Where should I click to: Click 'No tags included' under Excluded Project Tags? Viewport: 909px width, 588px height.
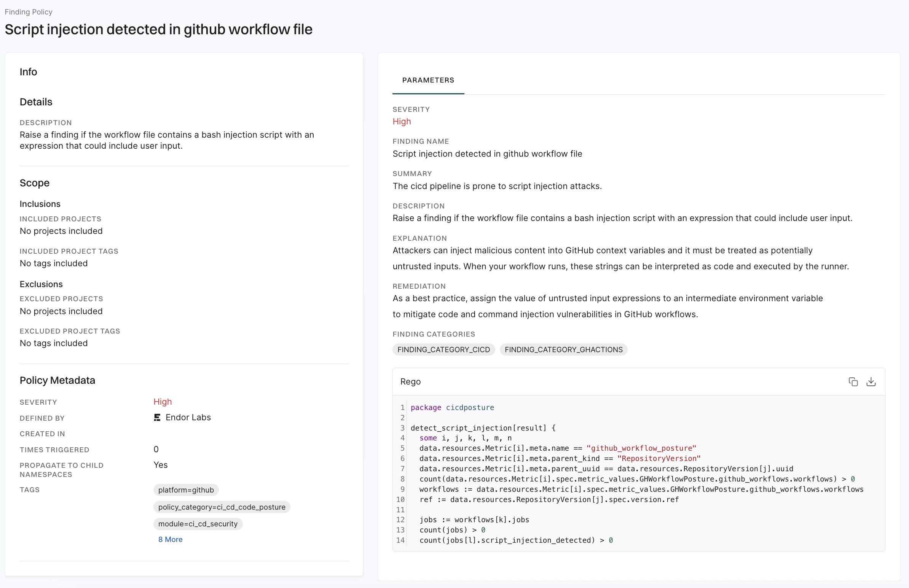53,343
